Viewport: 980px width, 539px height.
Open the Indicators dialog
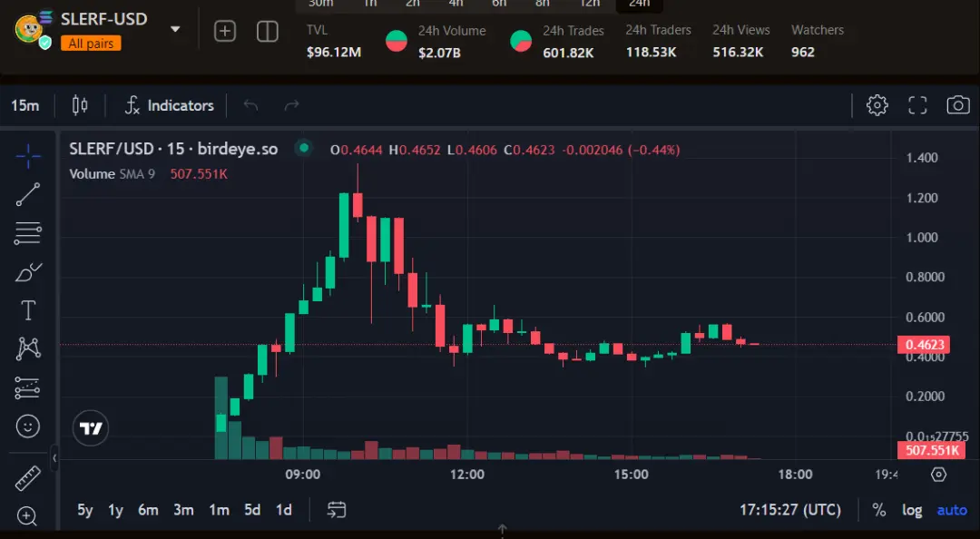click(170, 105)
